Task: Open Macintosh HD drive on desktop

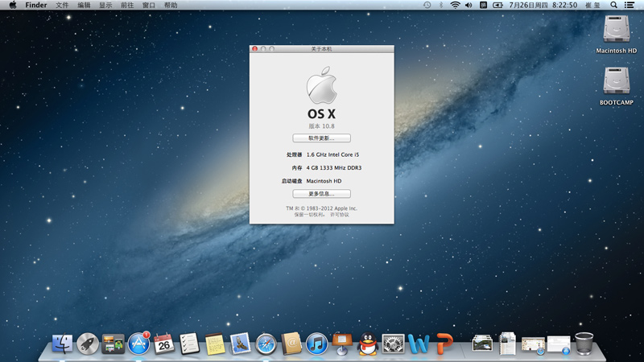Action: click(616, 31)
